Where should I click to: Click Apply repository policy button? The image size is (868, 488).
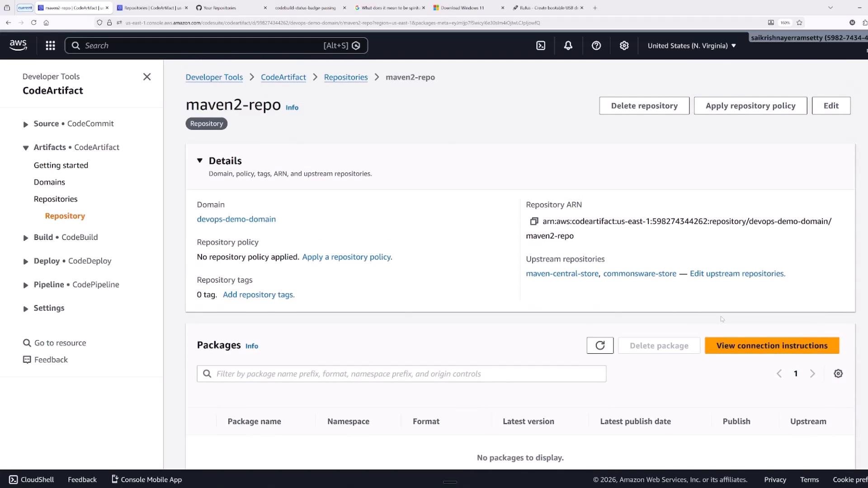(750, 106)
